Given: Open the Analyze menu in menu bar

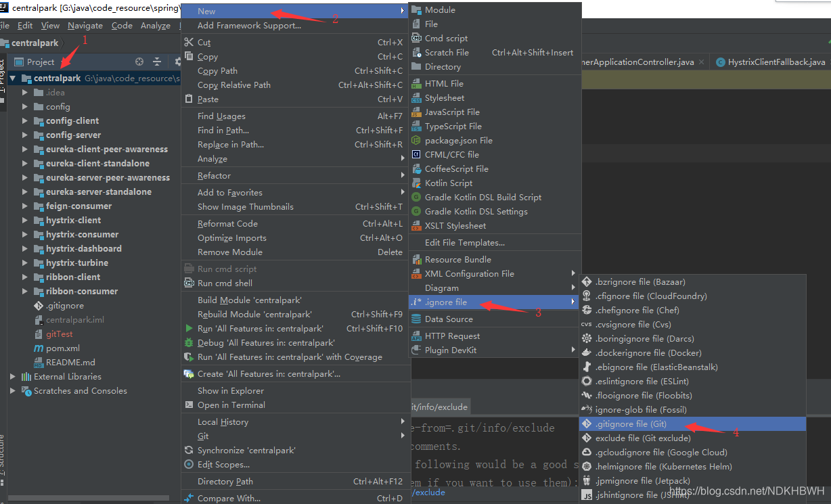Looking at the screenshot, I should [x=156, y=25].
